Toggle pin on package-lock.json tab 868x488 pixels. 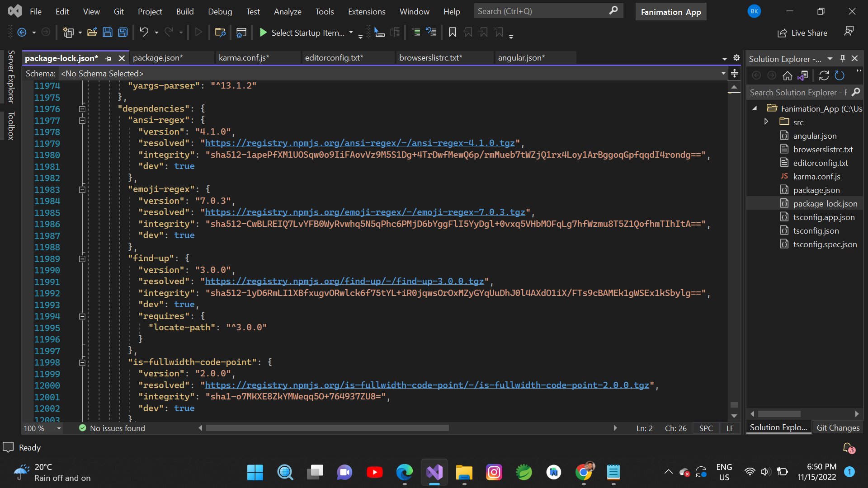click(108, 58)
